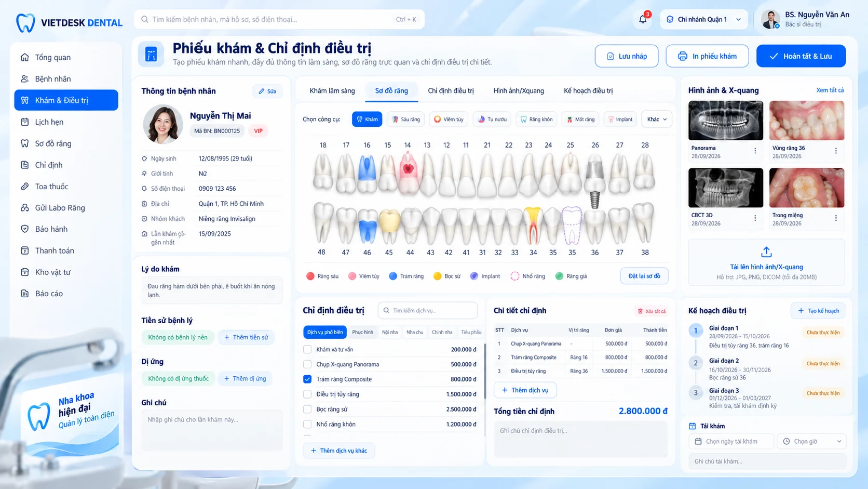Switch to the Khám lâm sàng tab
Screen dimensions: 868x489
pos(332,91)
